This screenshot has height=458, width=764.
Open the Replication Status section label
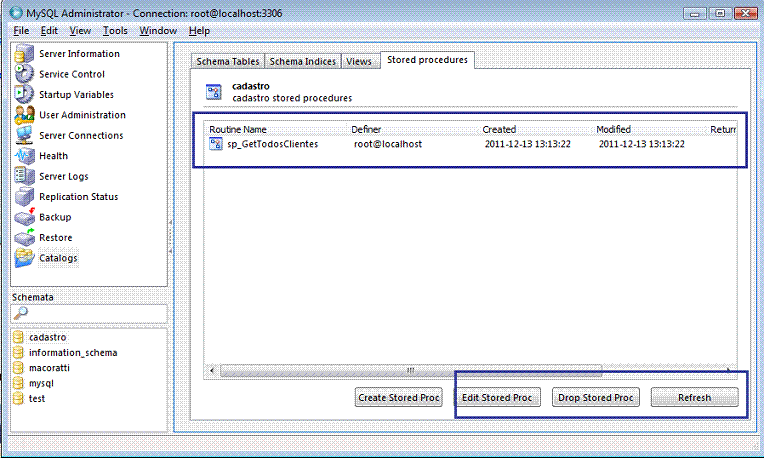point(79,197)
